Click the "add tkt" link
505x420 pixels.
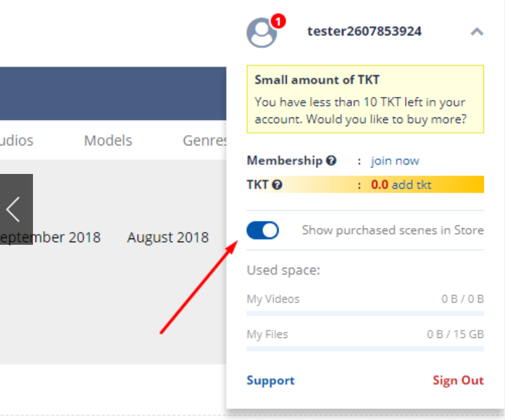tap(411, 185)
